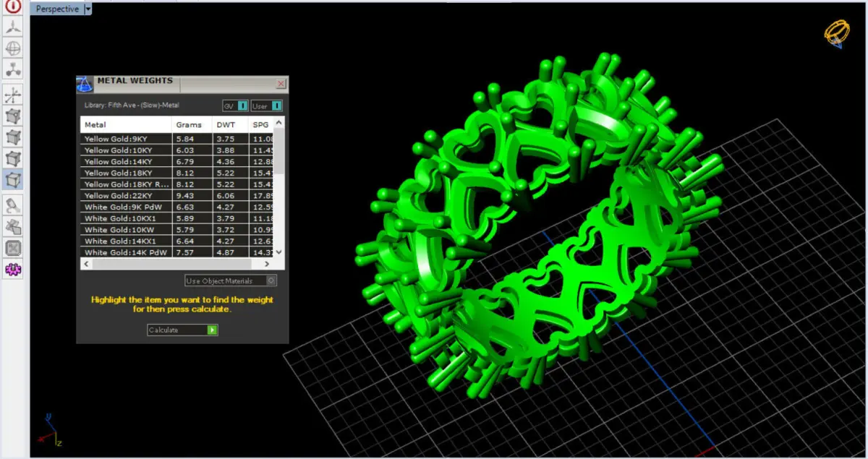Click metal list horizontal scroll left arrow
Image resolution: width=868 pixels, height=459 pixels.
[x=85, y=264]
